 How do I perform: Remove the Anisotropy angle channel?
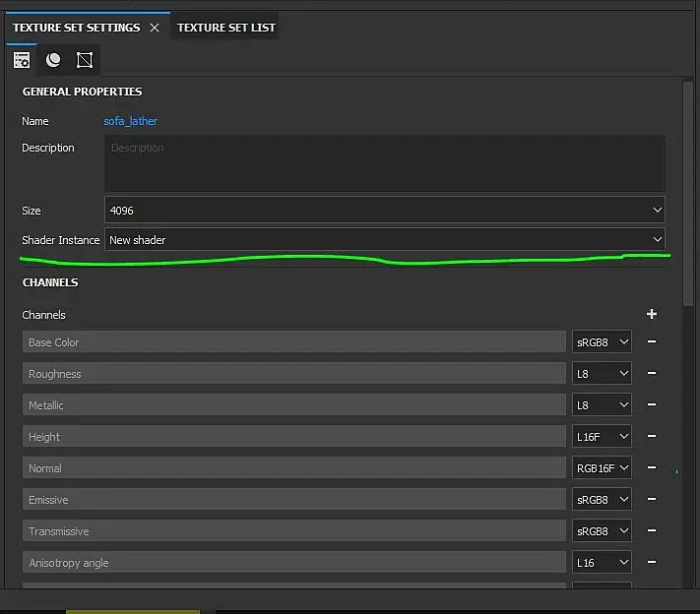[x=652, y=562]
